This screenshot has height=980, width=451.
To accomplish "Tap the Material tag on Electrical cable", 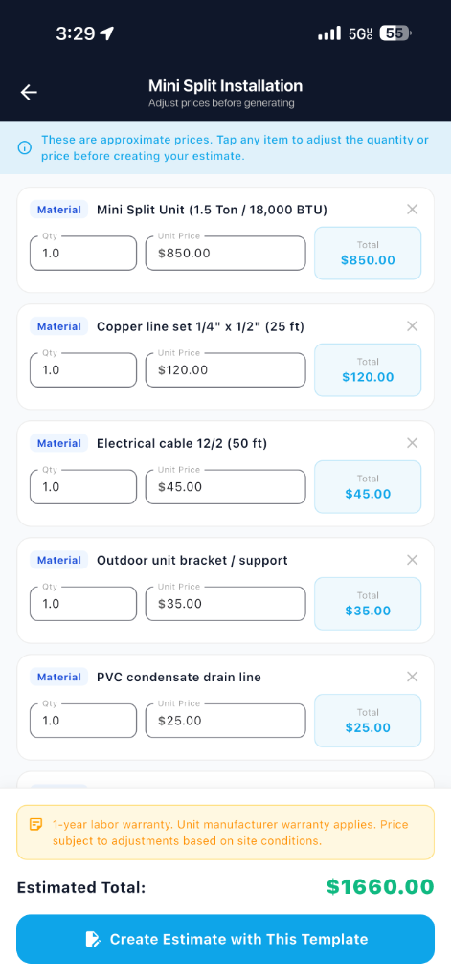I will click(x=58, y=444).
